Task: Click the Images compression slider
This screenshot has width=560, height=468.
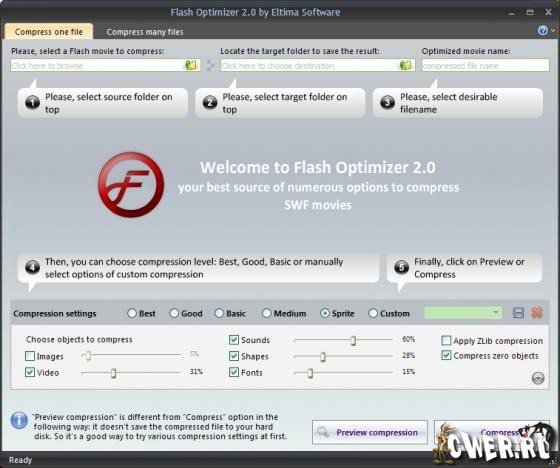Action: pyautogui.click(x=131, y=355)
